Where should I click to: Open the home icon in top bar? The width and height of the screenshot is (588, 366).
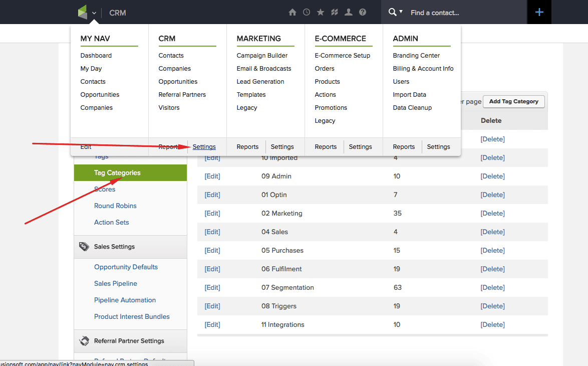pos(292,13)
